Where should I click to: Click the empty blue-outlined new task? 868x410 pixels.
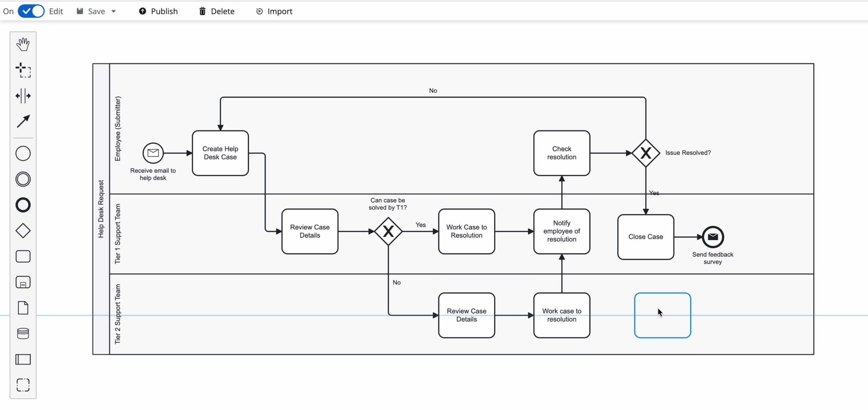(663, 315)
